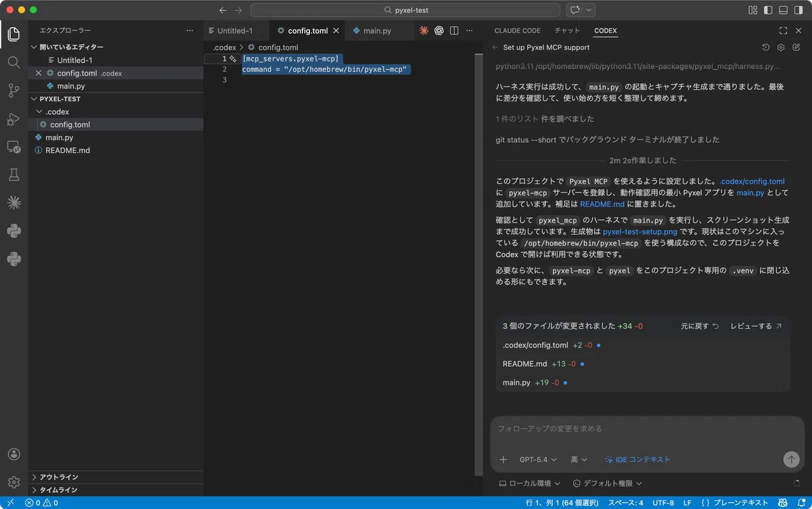Open reasoning effort 高 dropdown
This screenshot has width=812, height=509.
(x=579, y=460)
